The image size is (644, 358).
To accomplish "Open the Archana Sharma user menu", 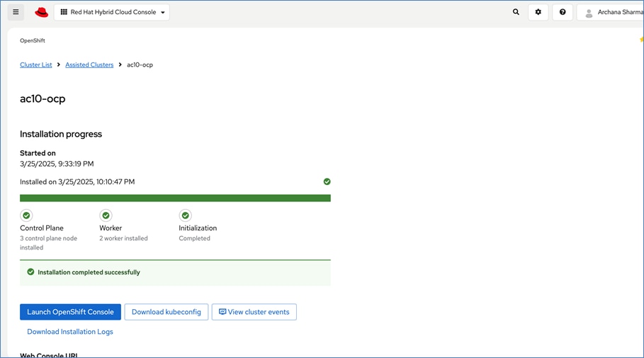I will tap(611, 12).
